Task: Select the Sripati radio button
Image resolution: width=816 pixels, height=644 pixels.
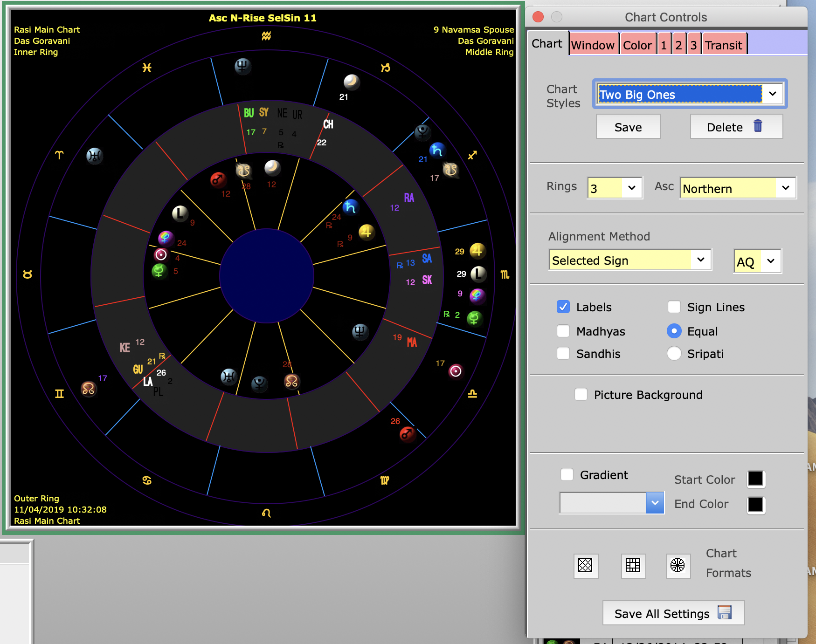Action: click(x=674, y=354)
